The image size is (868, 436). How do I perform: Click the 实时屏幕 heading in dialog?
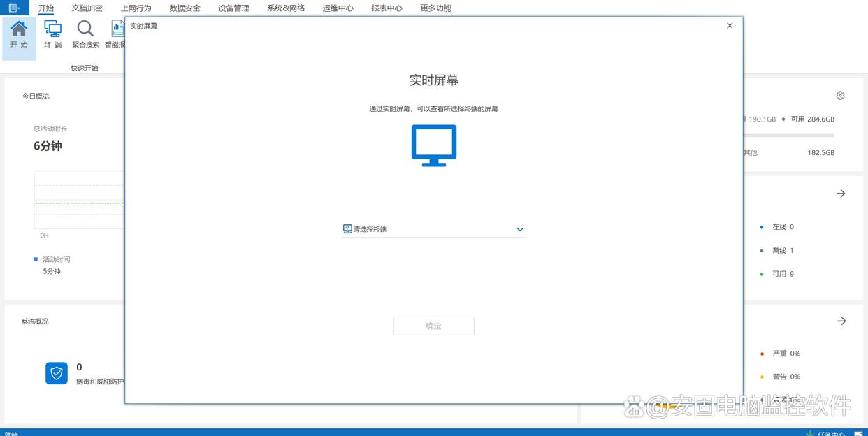click(434, 80)
